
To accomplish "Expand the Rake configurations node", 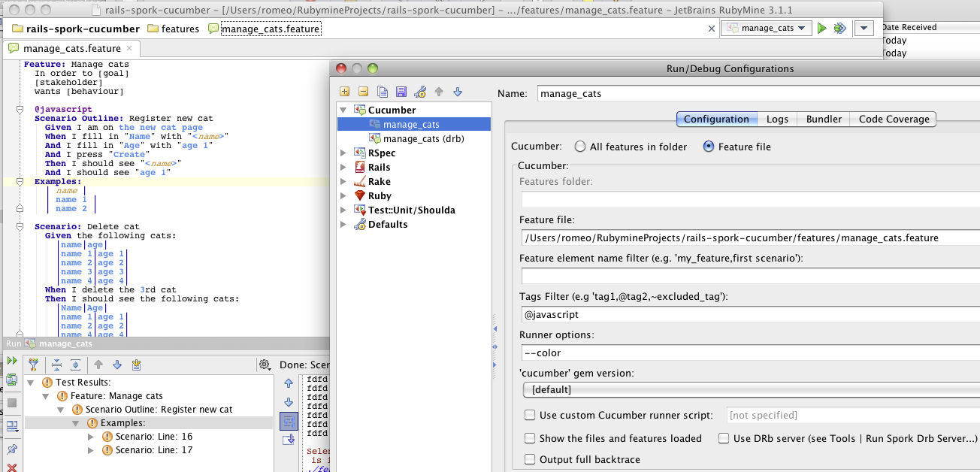I will point(344,182).
